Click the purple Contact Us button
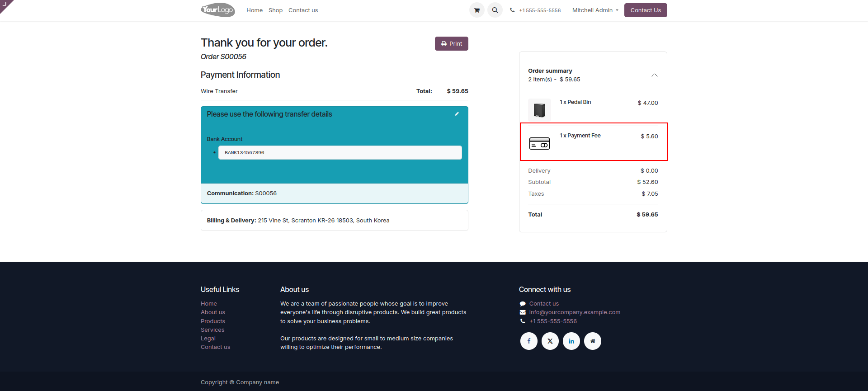Screen dimensions: 868x391 pyautogui.click(x=646, y=10)
